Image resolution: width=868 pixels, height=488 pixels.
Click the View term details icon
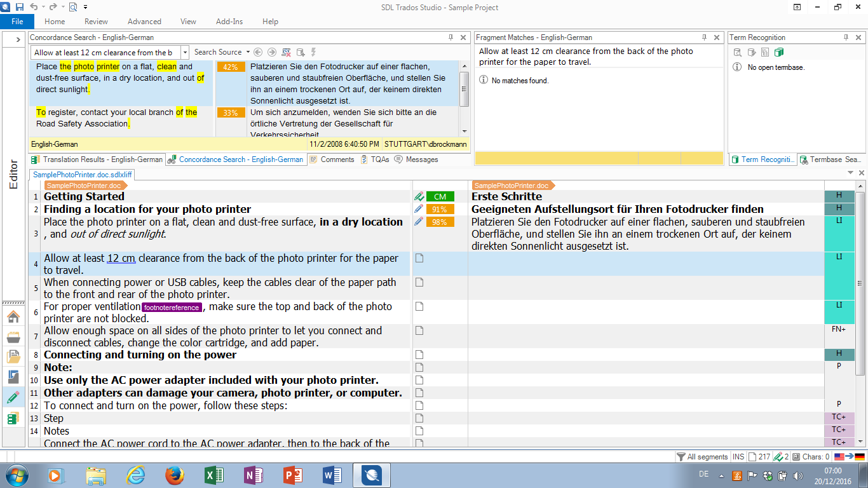tap(738, 52)
